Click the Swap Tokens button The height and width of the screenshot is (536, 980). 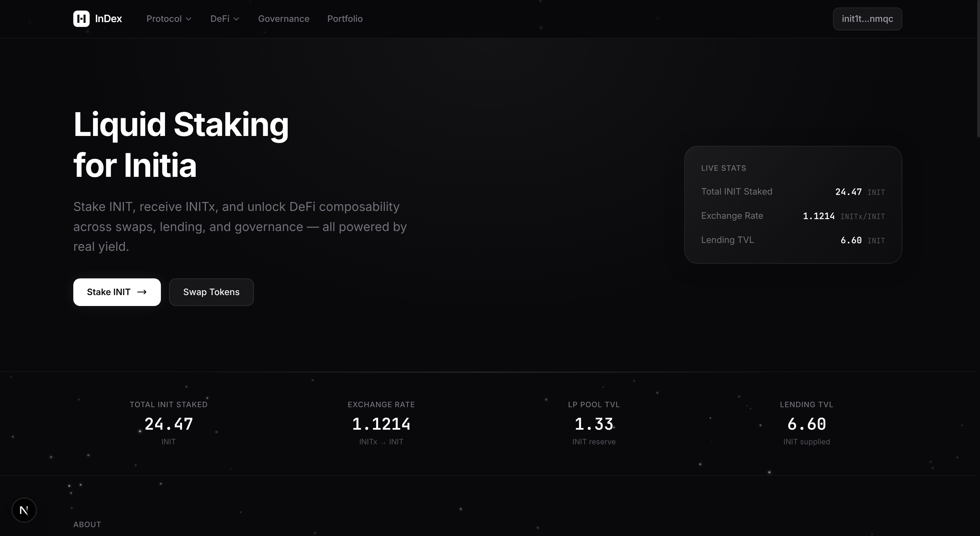click(212, 292)
